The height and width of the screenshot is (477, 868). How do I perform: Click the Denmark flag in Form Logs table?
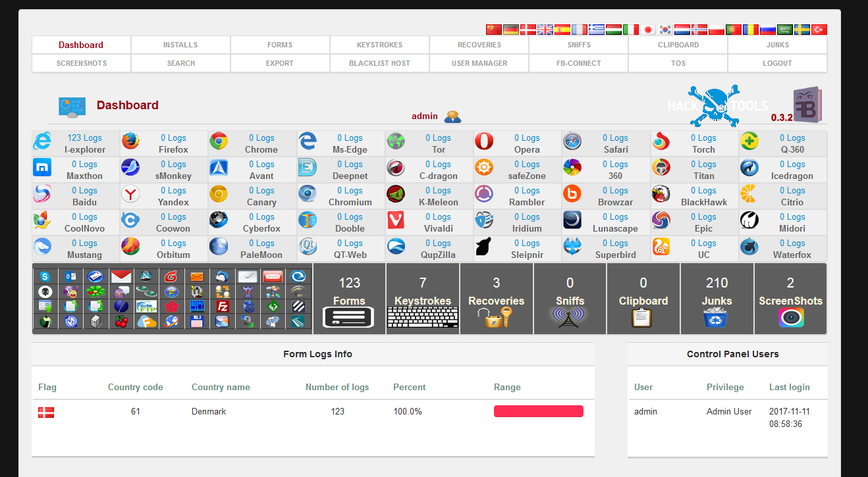click(46, 412)
